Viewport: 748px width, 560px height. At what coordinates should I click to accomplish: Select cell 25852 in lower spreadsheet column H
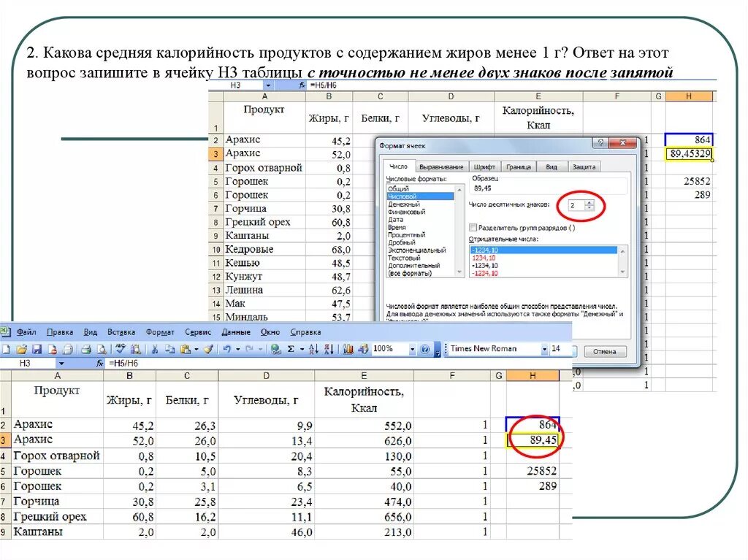coord(533,471)
